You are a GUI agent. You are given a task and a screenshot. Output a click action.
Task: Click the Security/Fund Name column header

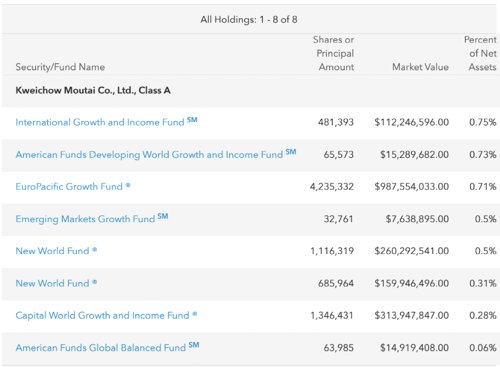pyautogui.click(x=60, y=67)
